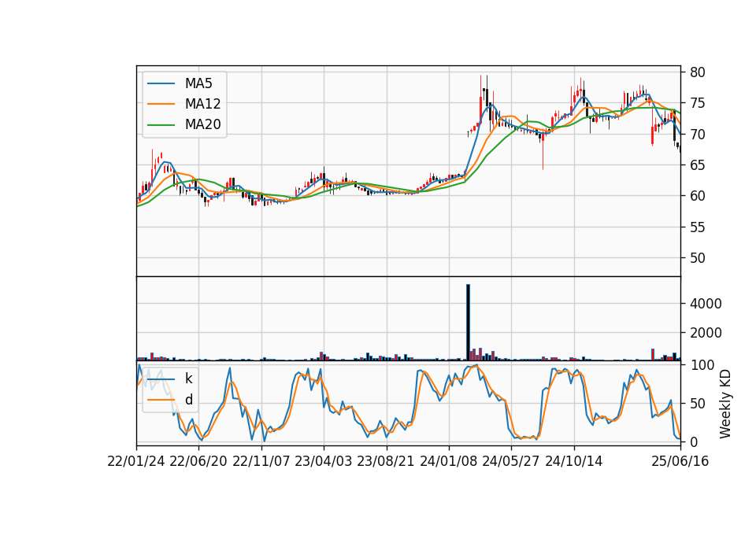
Task: Click the price axis label 50
Action: 697,258
